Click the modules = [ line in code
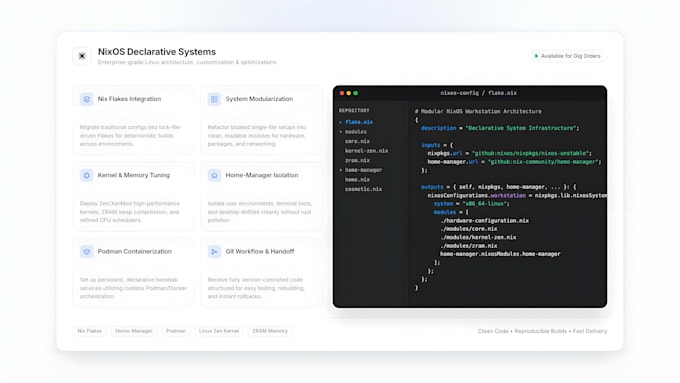 click(451, 213)
